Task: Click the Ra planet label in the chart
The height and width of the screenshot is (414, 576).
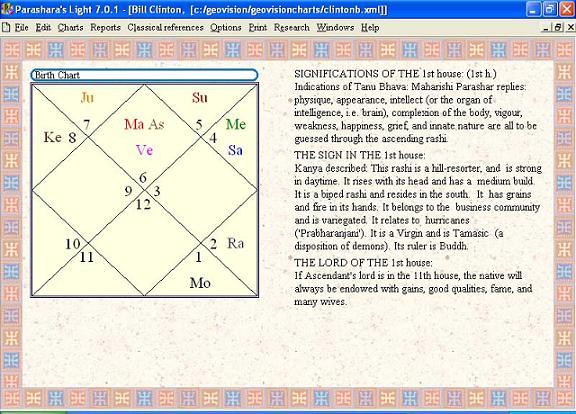Action: click(235, 243)
